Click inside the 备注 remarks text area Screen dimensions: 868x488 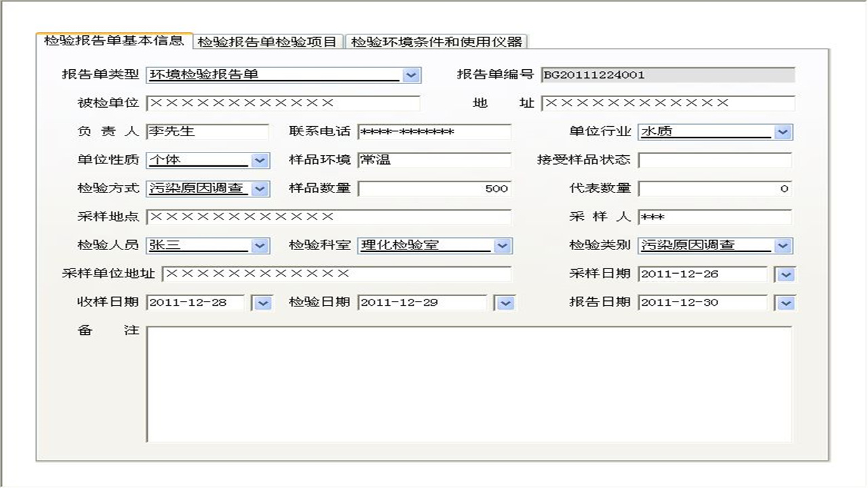coord(468,383)
